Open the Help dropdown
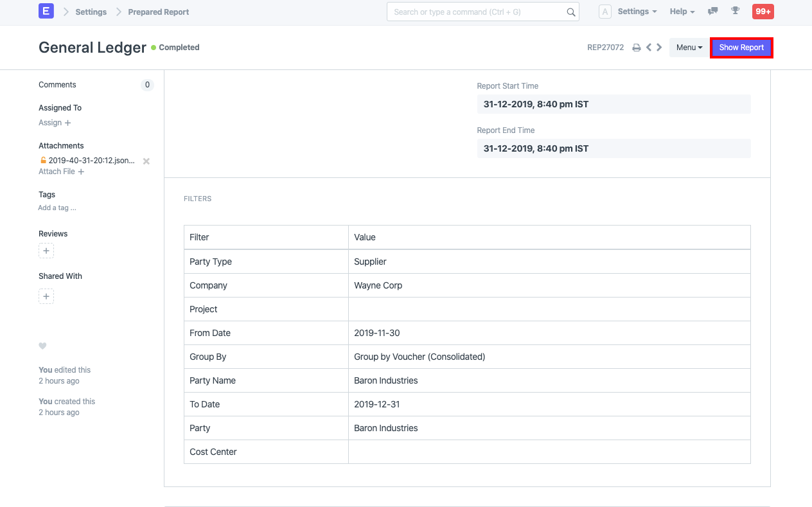This screenshot has width=812, height=507. pos(682,11)
